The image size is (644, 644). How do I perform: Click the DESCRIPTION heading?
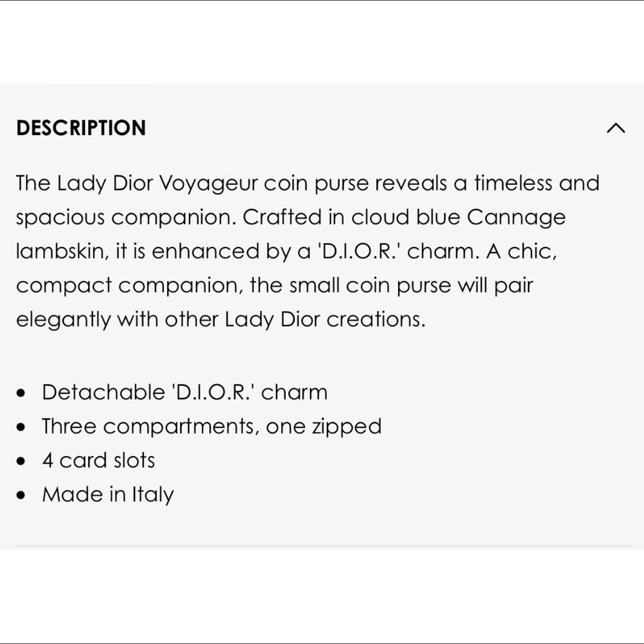[81, 128]
